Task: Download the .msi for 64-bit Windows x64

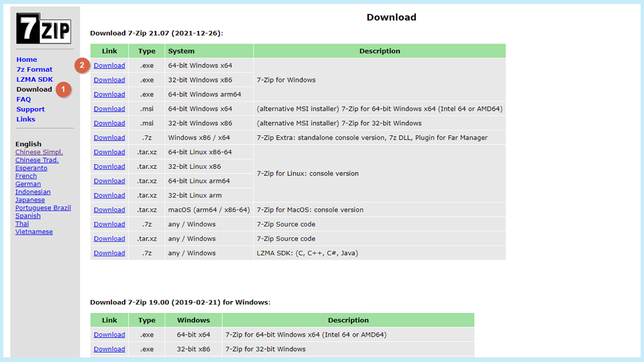Action: click(x=109, y=109)
